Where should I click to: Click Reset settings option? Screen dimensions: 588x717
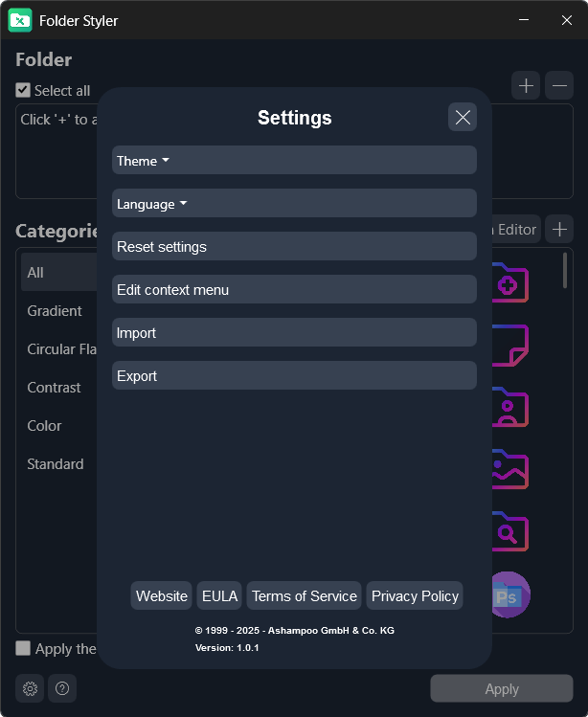[x=294, y=247]
